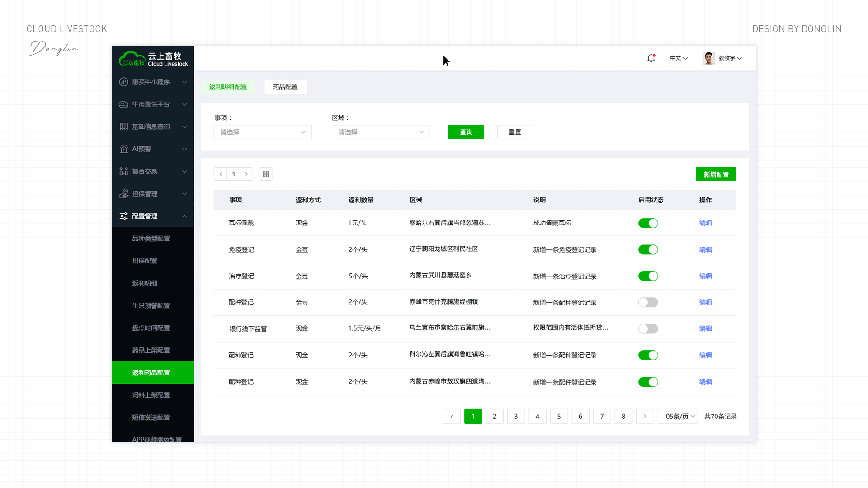The image size is (868, 488).
Task: Open the AI预警 warning icon
Action: (123, 149)
